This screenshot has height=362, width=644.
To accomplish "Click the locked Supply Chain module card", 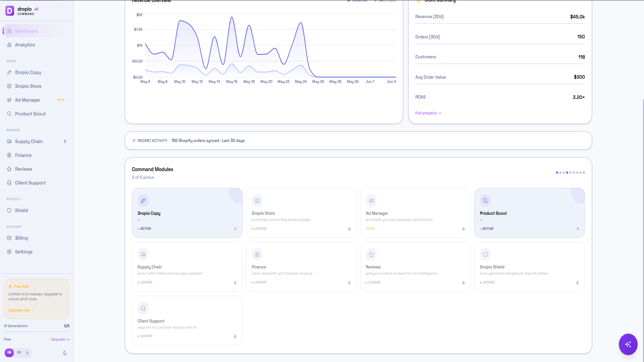I will (x=187, y=267).
